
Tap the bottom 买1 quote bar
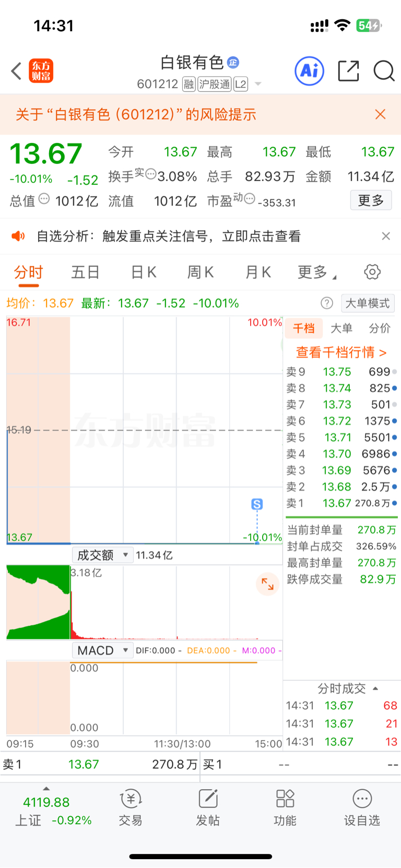(x=301, y=765)
